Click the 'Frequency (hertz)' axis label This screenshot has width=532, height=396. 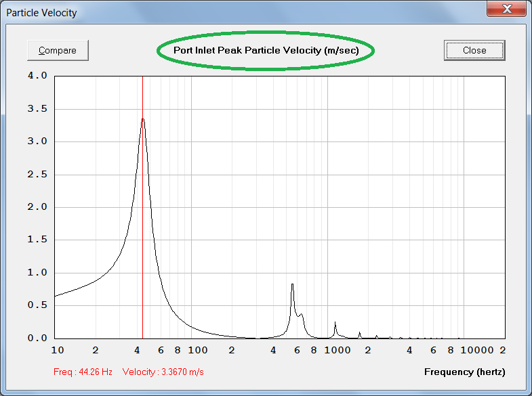click(x=464, y=372)
